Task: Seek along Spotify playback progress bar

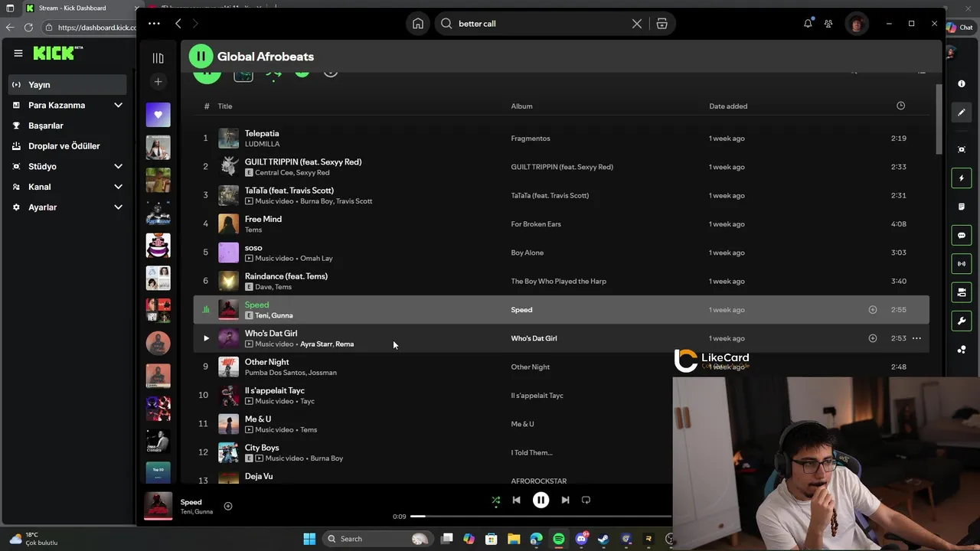Action: pyautogui.click(x=540, y=517)
